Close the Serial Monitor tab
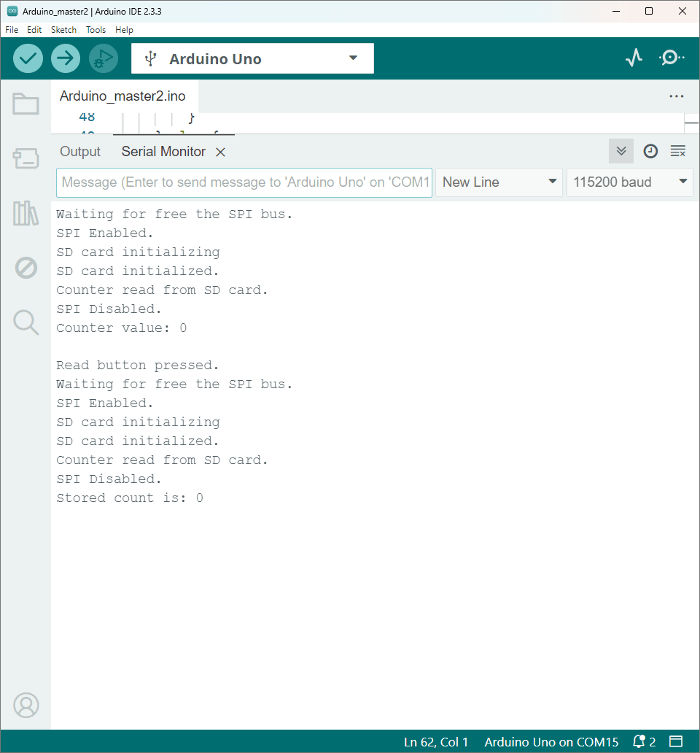Image resolution: width=700 pixels, height=753 pixels. coord(220,152)
